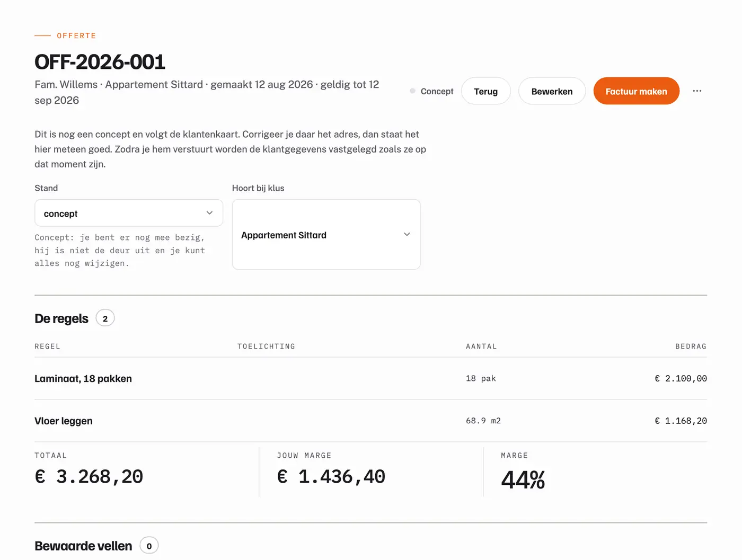This screenshot has width=742, height=560.
Task: Click the 44% margin value
Action: [x=523, y=480]
